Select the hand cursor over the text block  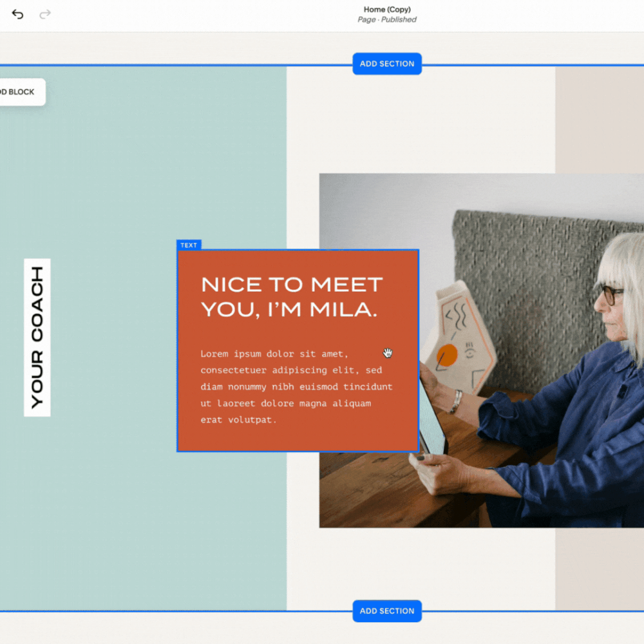coord(387,353)
